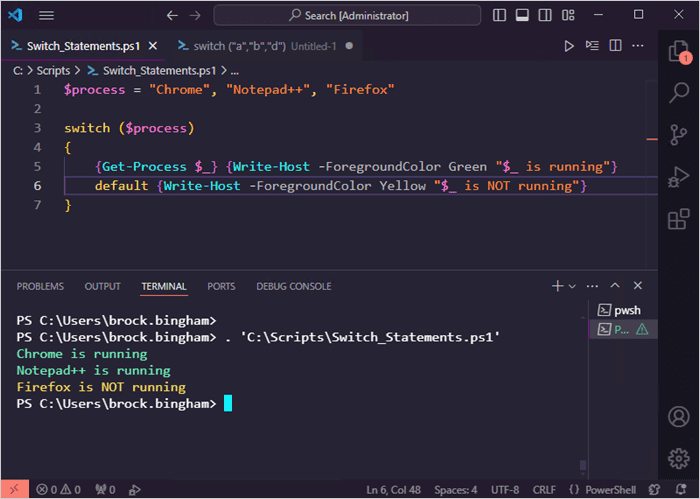
Task: Open the Run and Debug view
Action: coord(679,177)
